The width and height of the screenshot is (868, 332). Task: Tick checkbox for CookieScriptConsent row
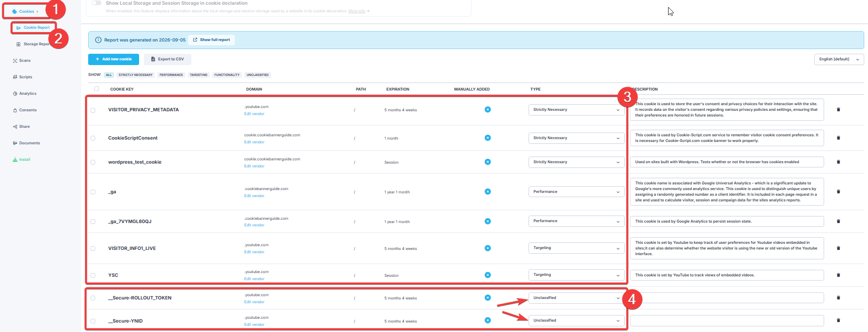click(x=93, y=138)
